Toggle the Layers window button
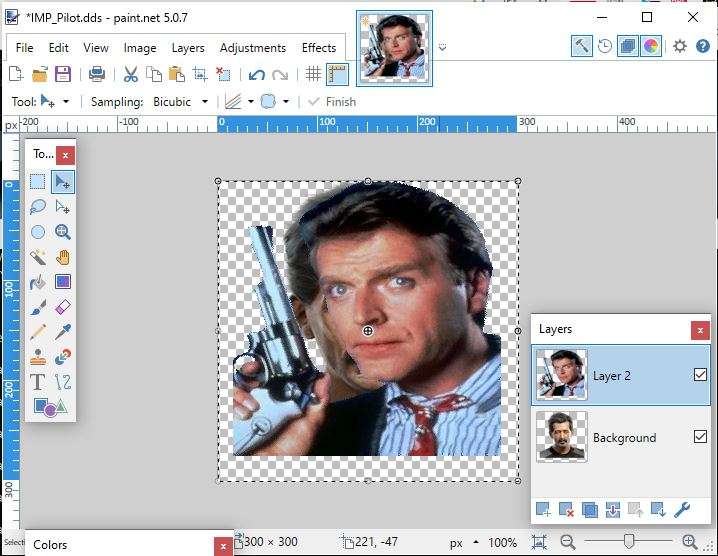718x556 pixels. pyautogui.click(x=627, y=46)
